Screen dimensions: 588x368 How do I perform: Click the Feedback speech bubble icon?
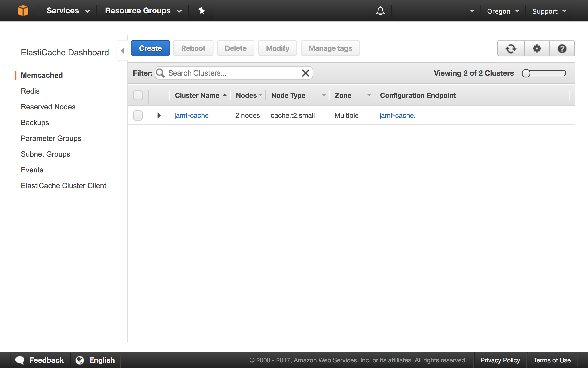point(20,360)
